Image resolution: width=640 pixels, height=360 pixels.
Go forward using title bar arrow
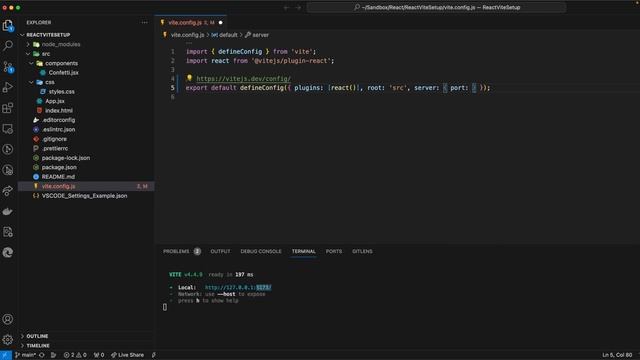(298, 7)
